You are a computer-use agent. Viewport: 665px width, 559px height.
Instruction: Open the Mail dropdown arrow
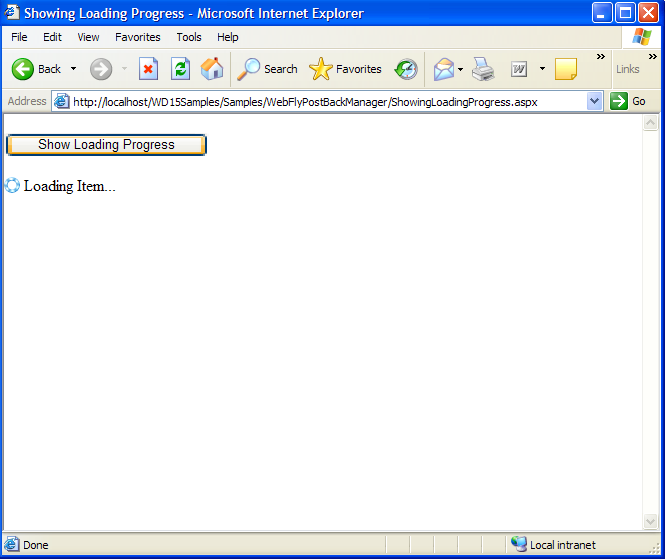tap(460, 69)
